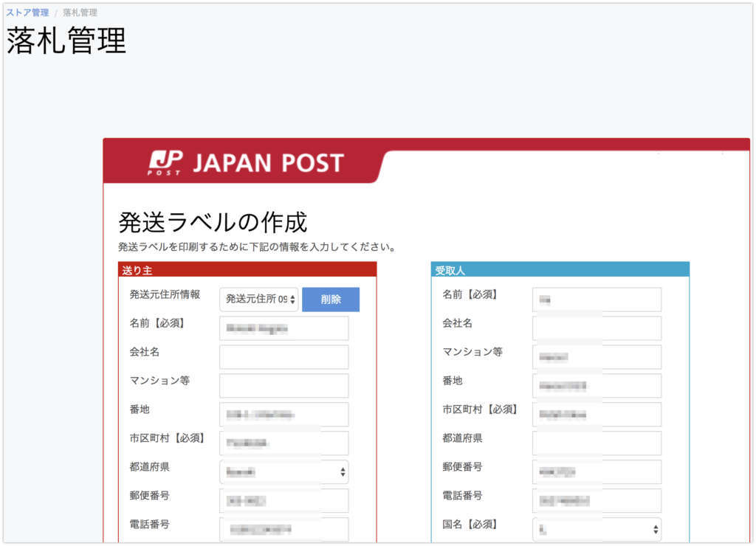Click the sender マンション等 input field
This screenshot has height=546, width=756.
[x=284, y=386]
